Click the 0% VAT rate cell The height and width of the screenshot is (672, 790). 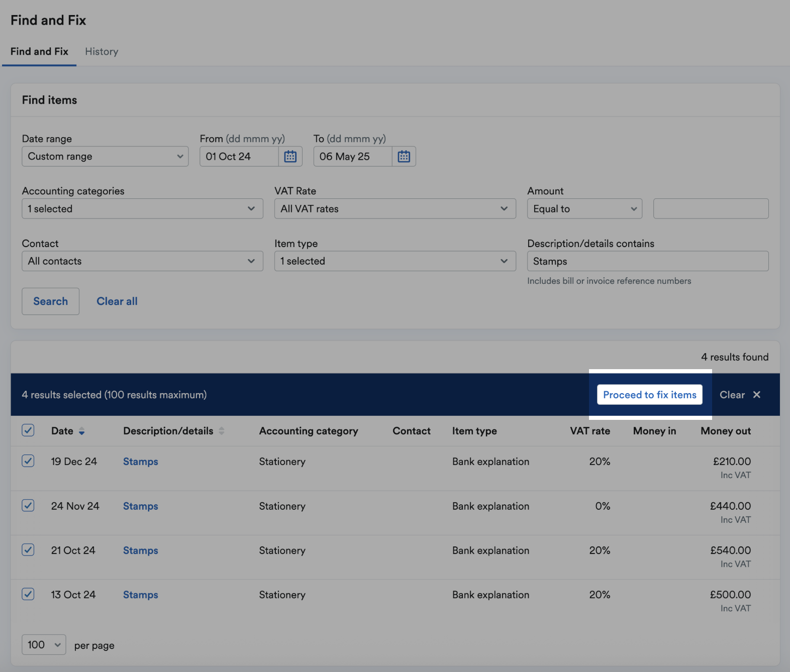(603, 506)
